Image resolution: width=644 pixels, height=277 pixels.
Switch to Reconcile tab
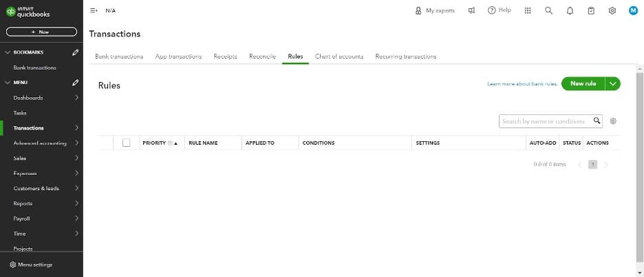coord(262,57)
